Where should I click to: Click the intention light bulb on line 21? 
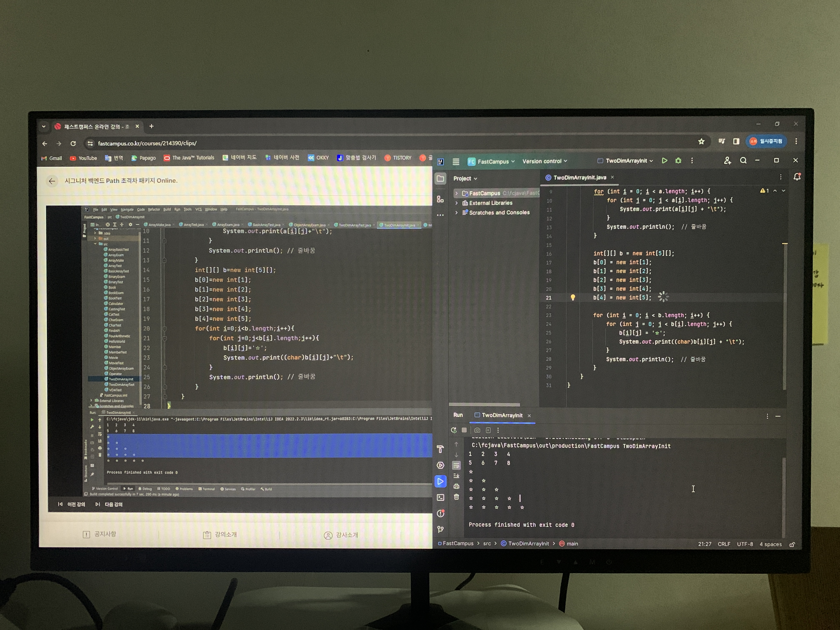click(573, 298)
